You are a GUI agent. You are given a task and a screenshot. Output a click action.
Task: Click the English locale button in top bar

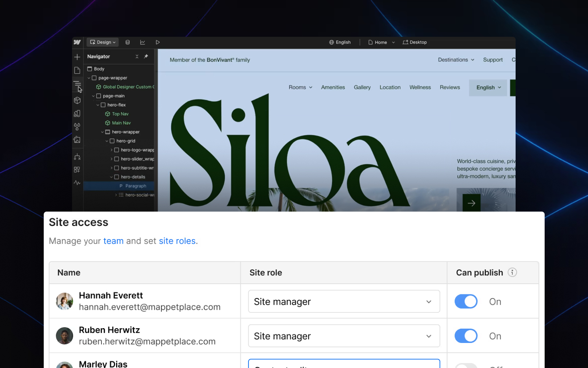(340, 42)
